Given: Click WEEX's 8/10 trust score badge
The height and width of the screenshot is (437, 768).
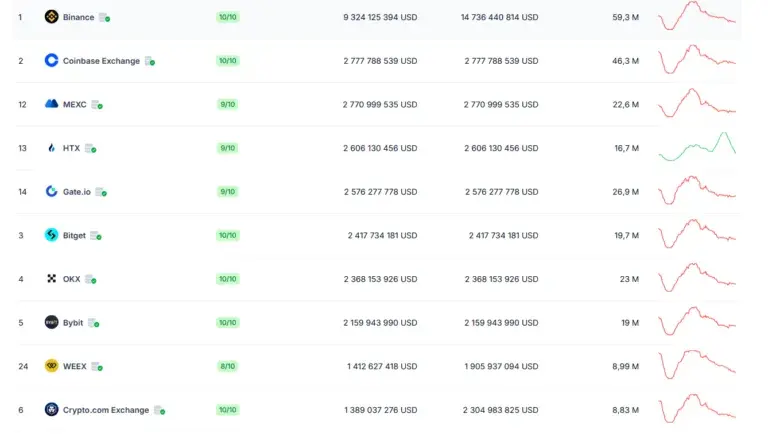Looking at the screenshot, I should click(228, 366).
